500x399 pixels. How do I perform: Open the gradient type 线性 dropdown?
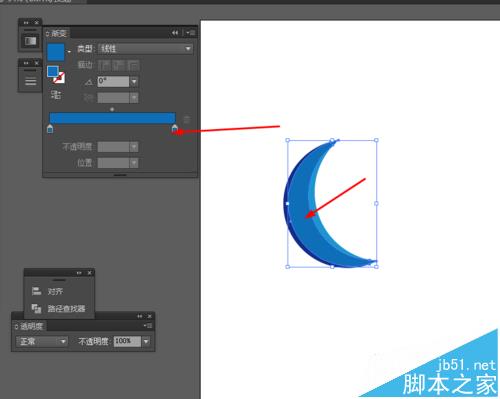145,49
